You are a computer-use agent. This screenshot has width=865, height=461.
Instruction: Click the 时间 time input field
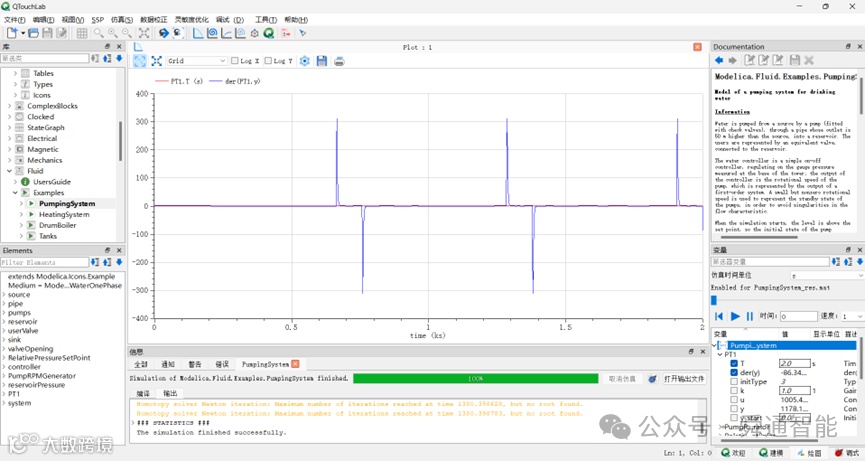tap(798, 316)
